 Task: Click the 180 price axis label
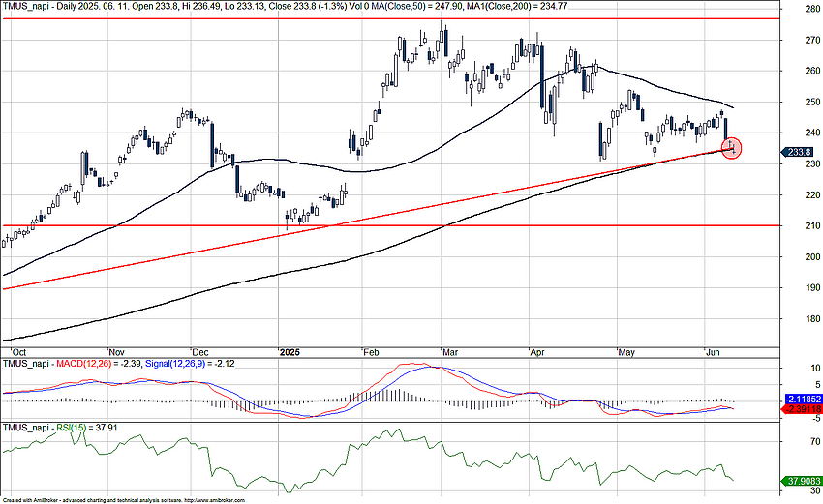coord(812,318)
